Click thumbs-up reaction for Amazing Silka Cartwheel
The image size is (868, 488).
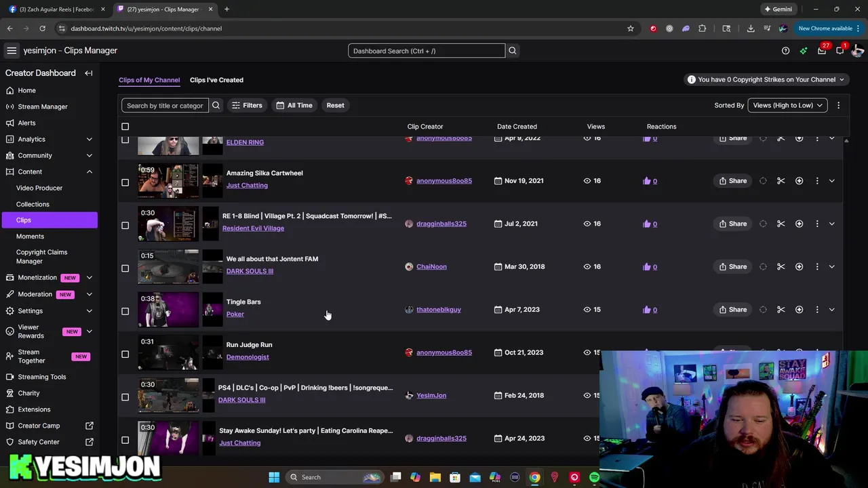(x=646, y=181)
